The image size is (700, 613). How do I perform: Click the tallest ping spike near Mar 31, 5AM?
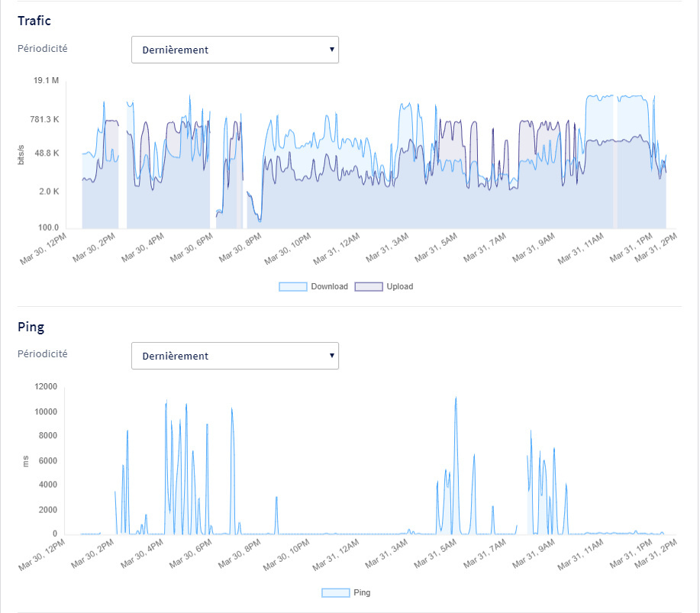click(x=456, y=398)
